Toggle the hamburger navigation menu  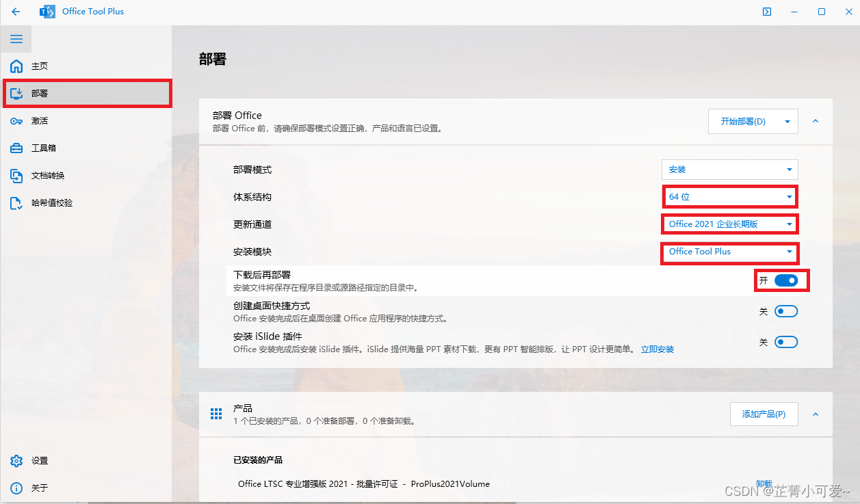click(16, 39)
